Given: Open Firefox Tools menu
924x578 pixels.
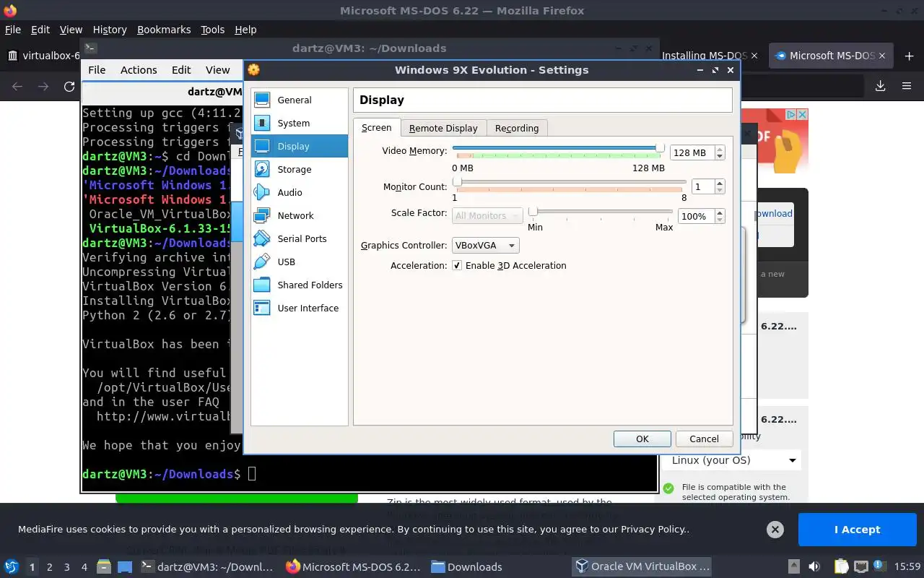Looking at the screenshot, I should [x=212, y=30].
